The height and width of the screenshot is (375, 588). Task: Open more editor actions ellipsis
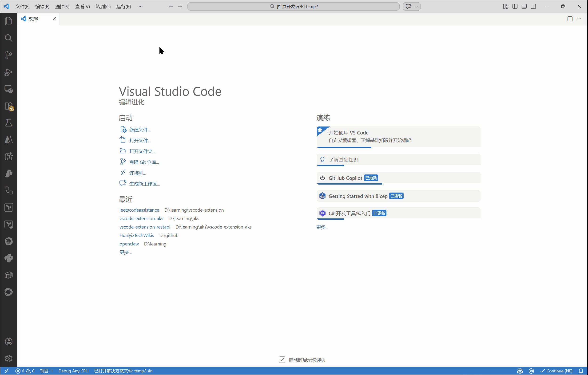[579, 19]
